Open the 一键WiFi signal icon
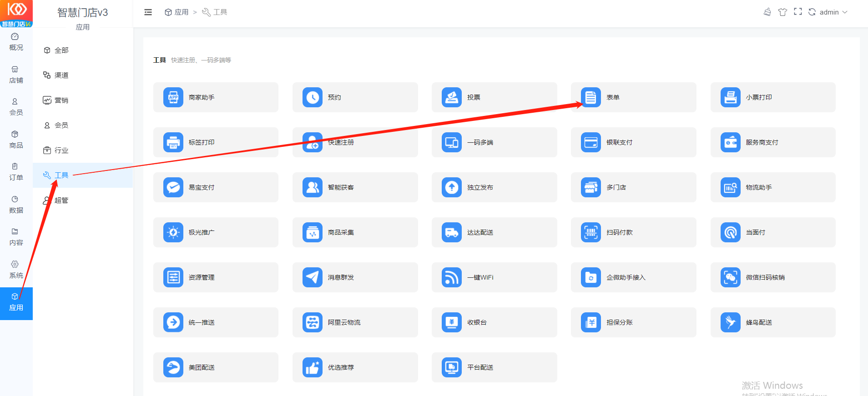Image resolution: width=868 pixels, height=396 pixels. click(x=452, y=277)
